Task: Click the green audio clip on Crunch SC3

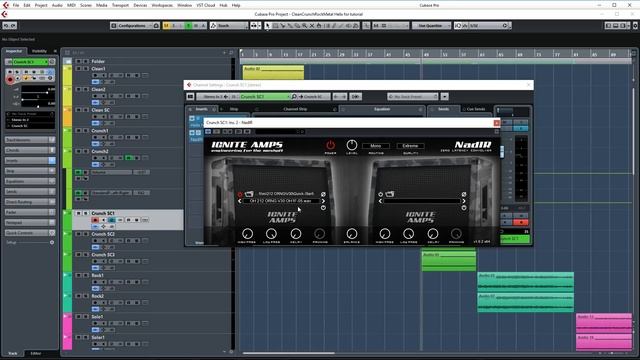Action: [449, 261]
